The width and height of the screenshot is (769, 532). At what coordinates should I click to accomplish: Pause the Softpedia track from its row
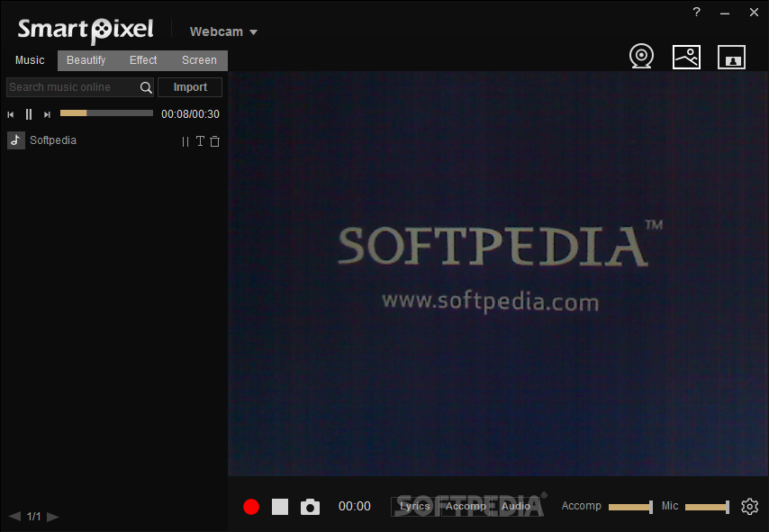(185, 141)
